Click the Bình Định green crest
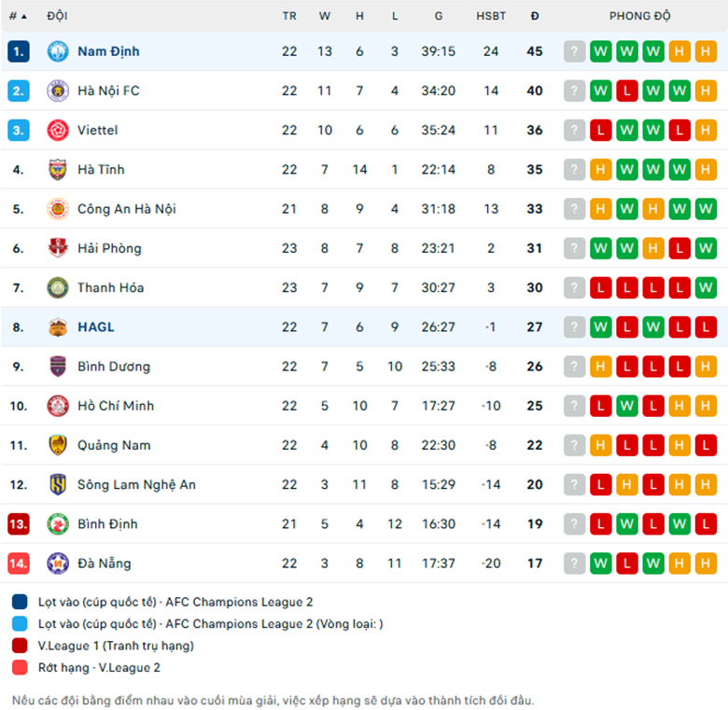728x710 pixels. point(58,524)
